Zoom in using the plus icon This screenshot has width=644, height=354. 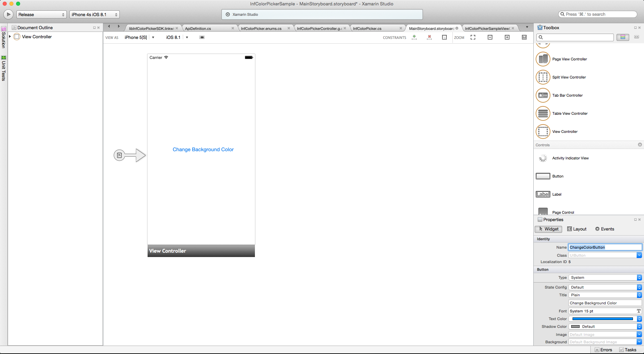click(x=507, y=37)
